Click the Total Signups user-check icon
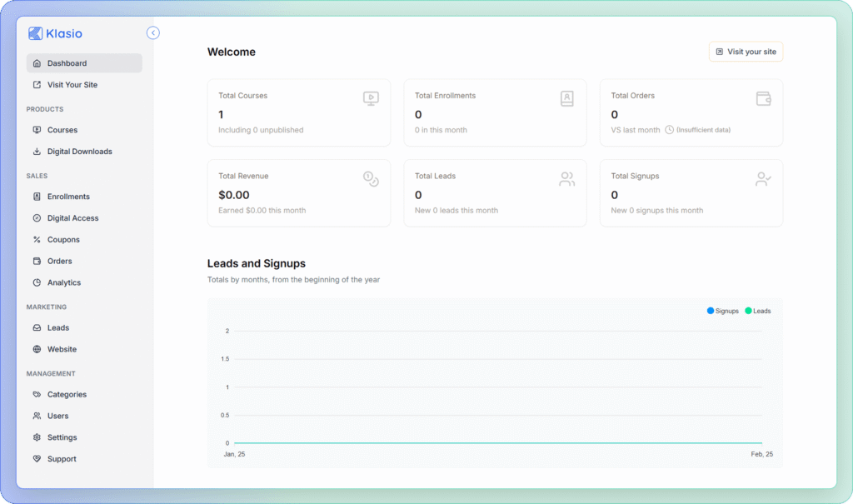This screenshot has height=504, width=853. 764,179
